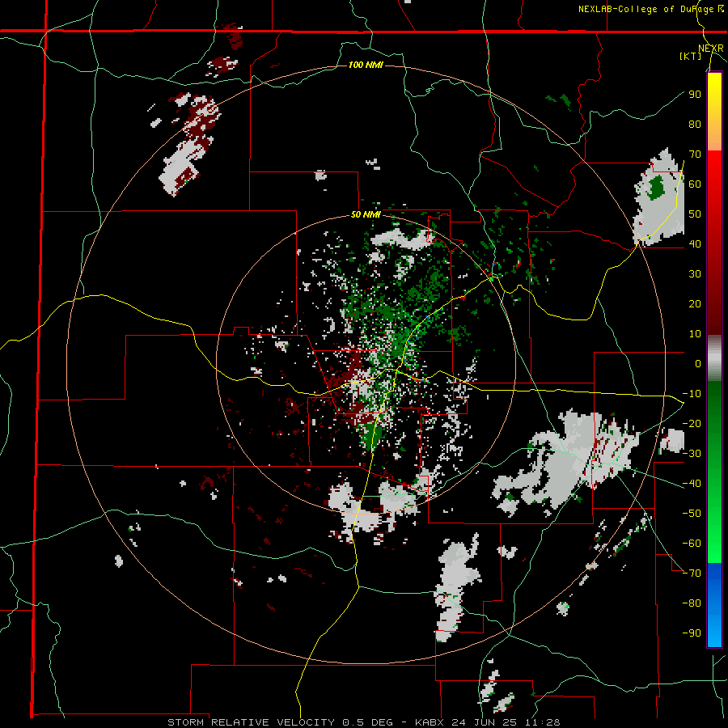Click the "100 NMI" range ring label
This screenshot has height=728, width=728.
(x=366, y=65)
